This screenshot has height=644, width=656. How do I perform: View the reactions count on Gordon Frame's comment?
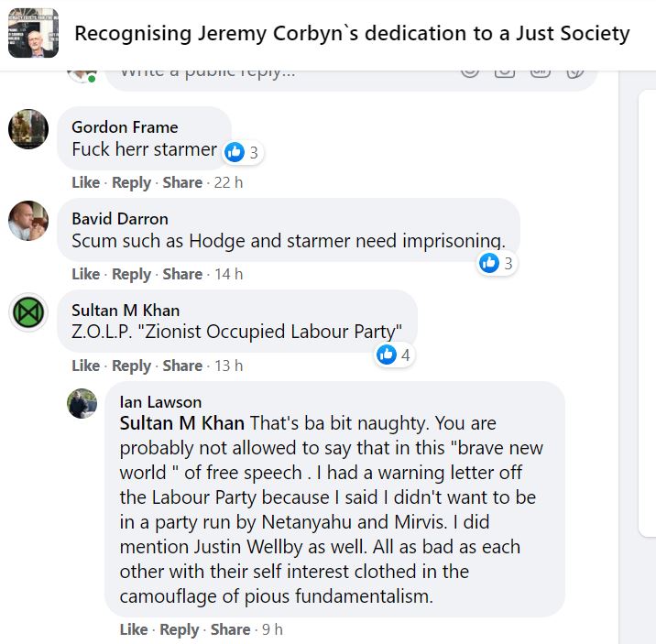pos(243,153)
